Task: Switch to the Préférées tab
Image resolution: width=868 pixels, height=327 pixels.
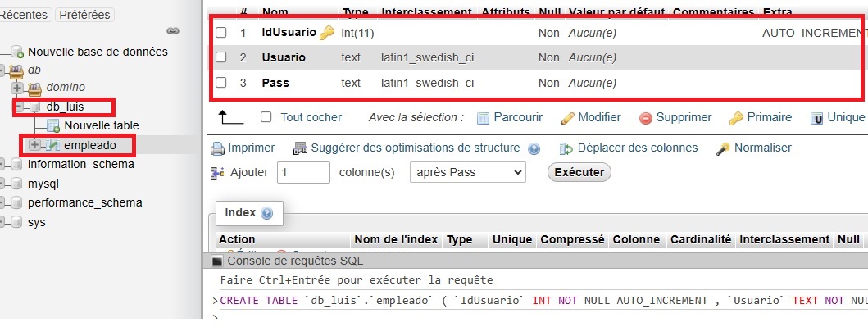Action: (x=84, y=15)
